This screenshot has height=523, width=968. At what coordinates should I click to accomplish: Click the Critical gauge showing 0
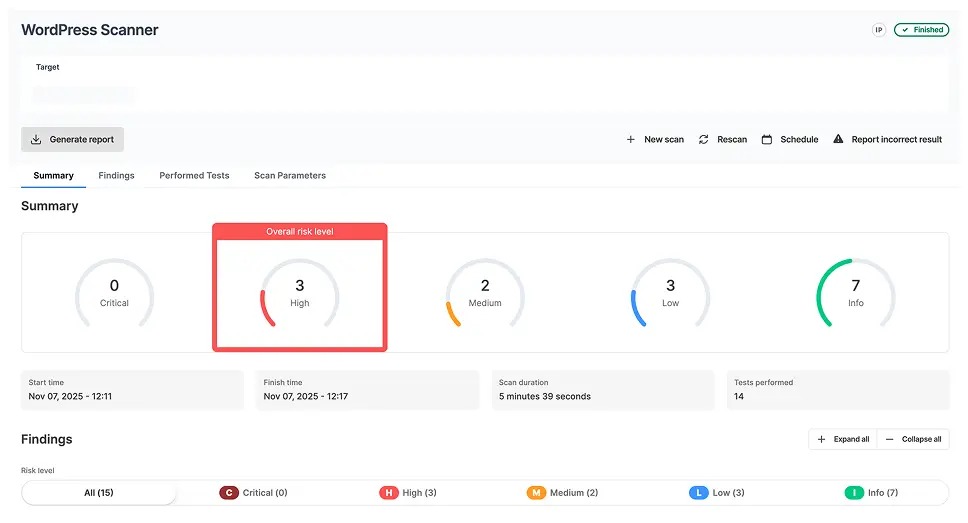click(x=114, y=293)
